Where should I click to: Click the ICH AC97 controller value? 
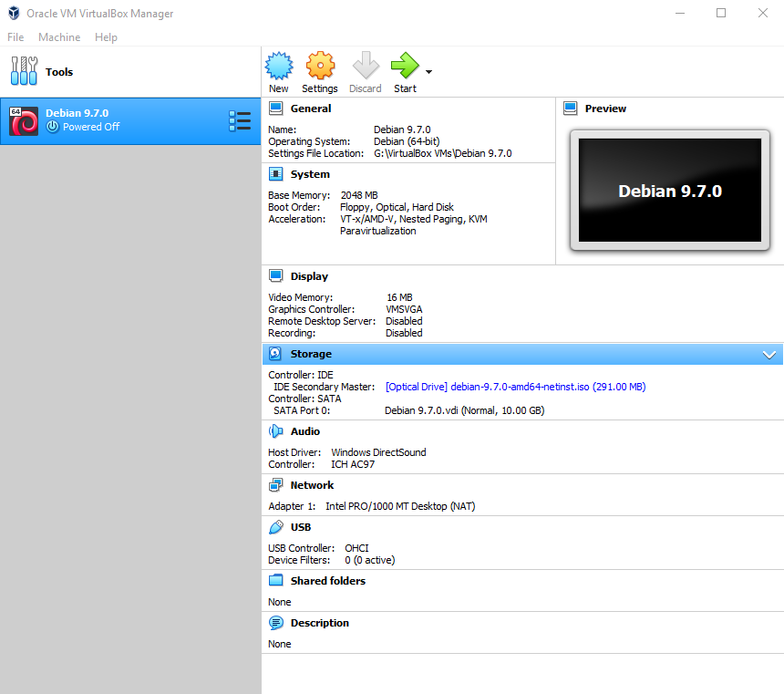point(353,464)
